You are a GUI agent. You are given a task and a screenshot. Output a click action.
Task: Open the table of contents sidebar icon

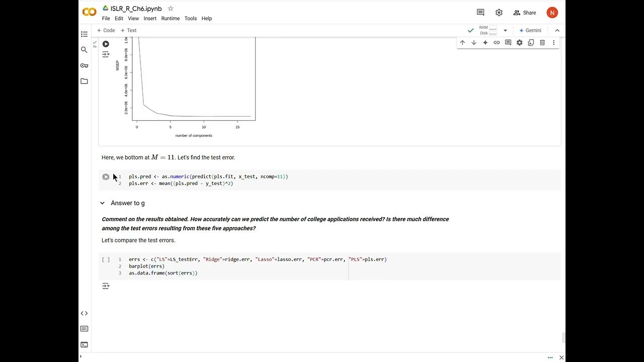(84, 34)
